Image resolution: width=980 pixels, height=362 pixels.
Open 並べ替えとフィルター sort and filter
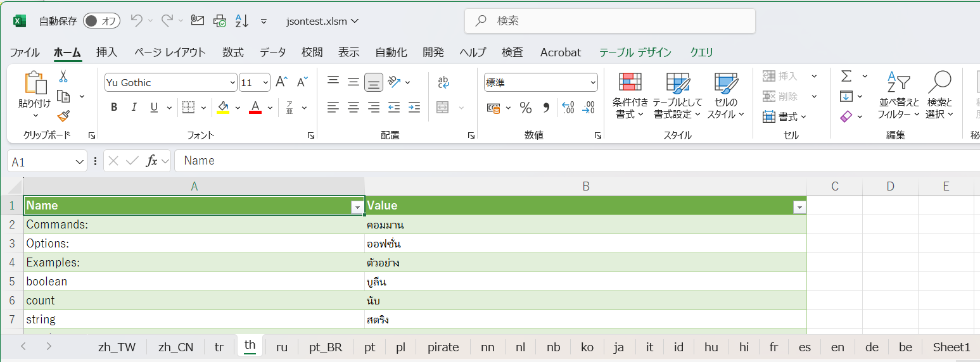tap(898, 96)
